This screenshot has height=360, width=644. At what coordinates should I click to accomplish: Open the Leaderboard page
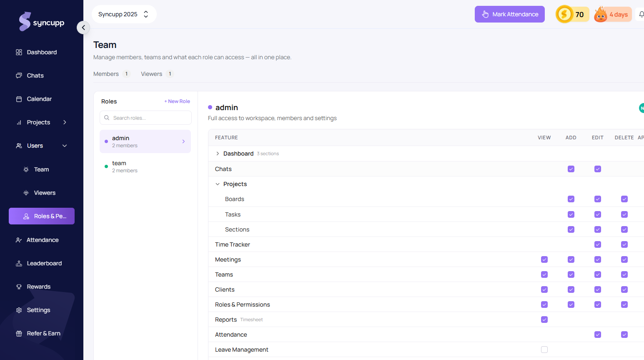click(44, 263)
